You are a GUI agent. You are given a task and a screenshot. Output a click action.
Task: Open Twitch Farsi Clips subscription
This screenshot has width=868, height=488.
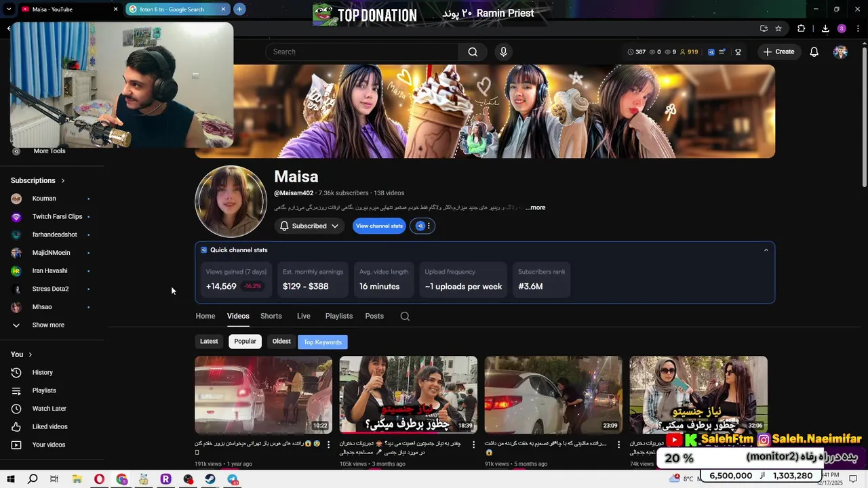click(57, 217)
